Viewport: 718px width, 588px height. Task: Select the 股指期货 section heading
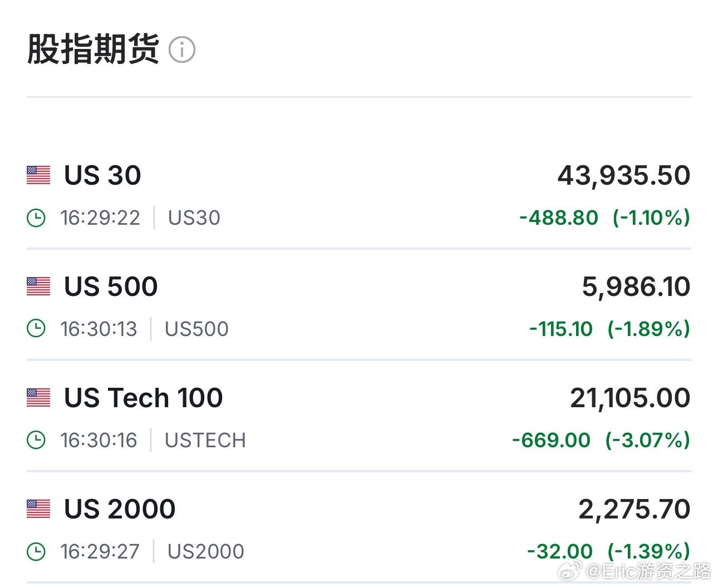click(x=93, y=50)
